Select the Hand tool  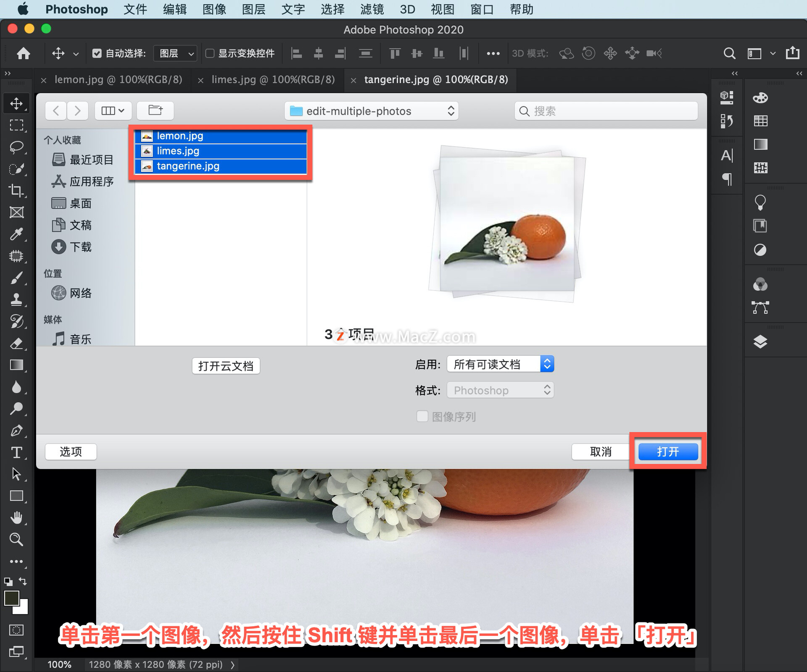[x=17, y=517]
